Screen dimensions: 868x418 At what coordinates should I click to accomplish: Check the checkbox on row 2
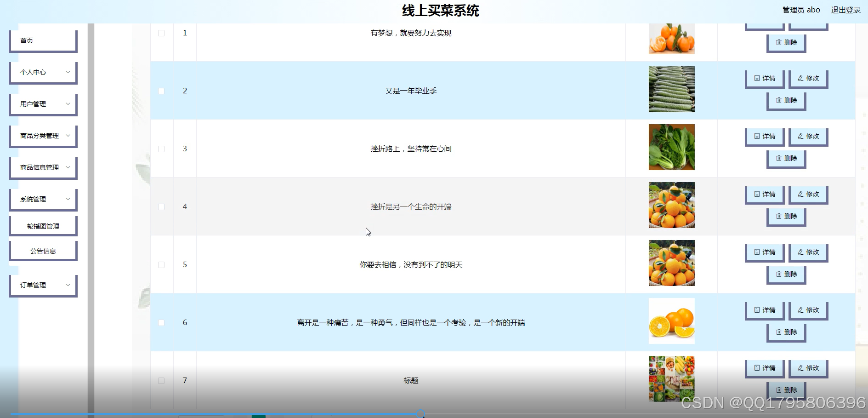pyautogui.click(x=161, y=91)
